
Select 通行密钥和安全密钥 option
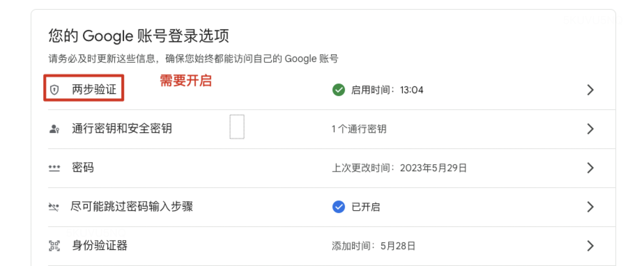[122, 128]
